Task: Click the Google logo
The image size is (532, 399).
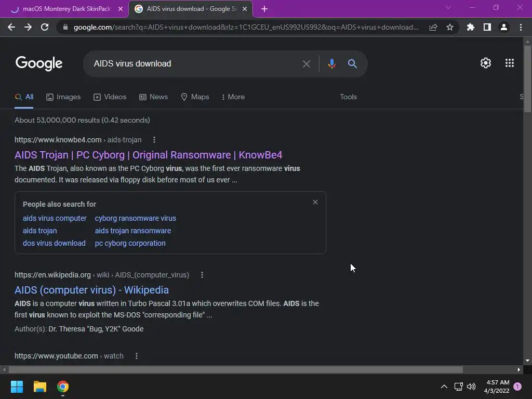Action: (39, 63)
